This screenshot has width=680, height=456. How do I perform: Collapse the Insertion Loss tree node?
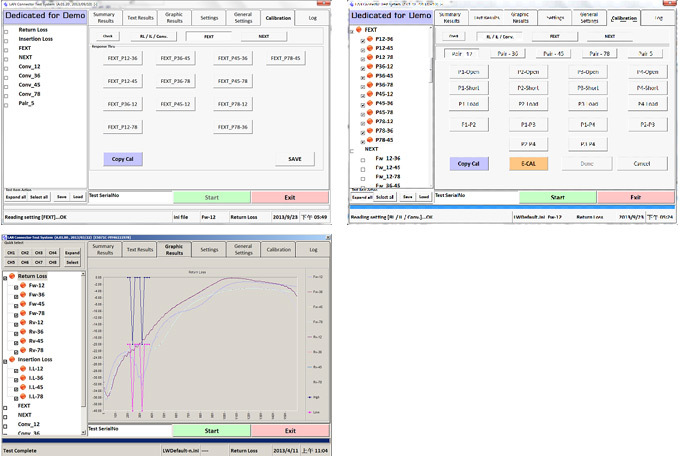(5, 359)
